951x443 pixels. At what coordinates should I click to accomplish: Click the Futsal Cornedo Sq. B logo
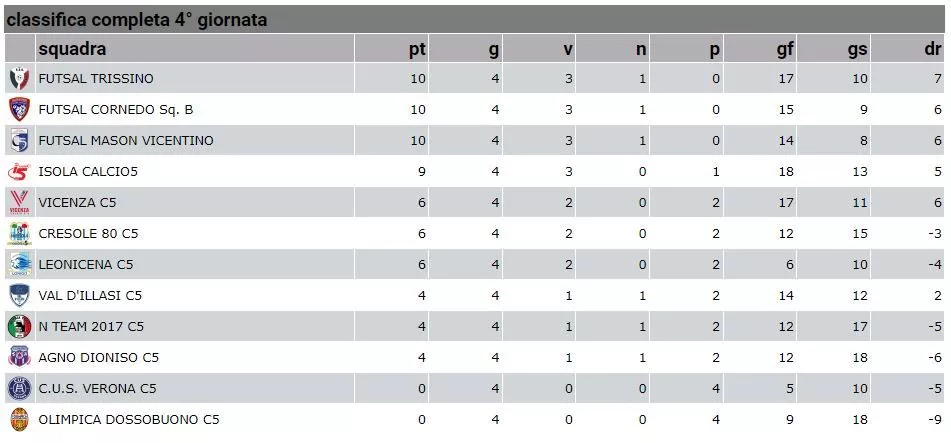point(19,109)
